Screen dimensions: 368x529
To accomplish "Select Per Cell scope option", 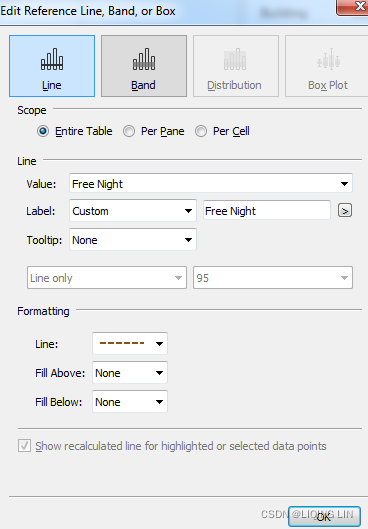I will tap(201, 131).
